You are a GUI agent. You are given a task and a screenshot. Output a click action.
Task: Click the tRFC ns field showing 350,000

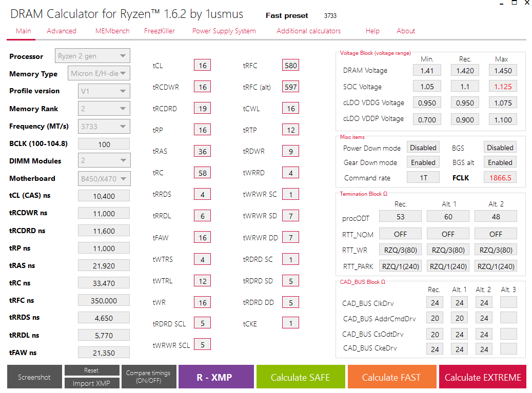[104, 300]
